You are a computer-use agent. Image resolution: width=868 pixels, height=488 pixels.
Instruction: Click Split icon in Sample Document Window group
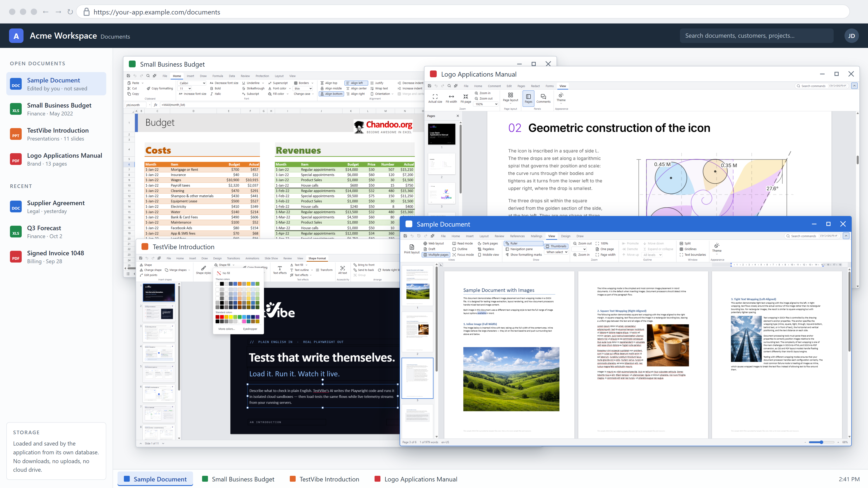coord(681,244)
